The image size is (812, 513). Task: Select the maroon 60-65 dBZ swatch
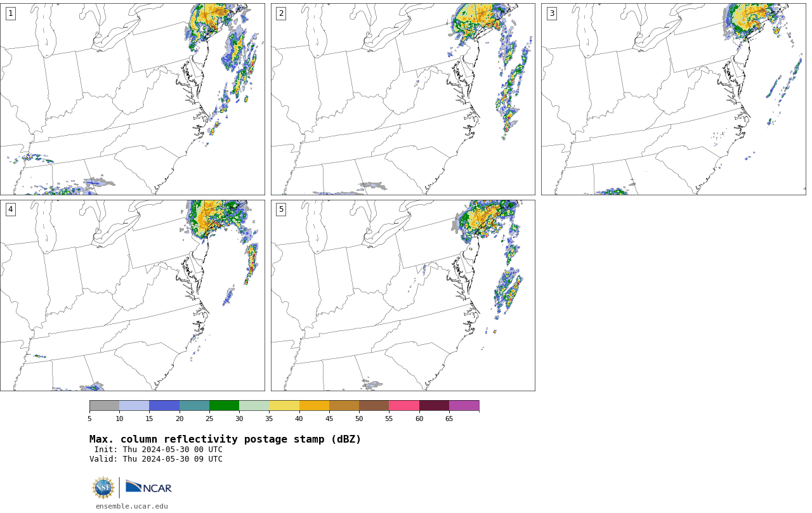point(434,406)
